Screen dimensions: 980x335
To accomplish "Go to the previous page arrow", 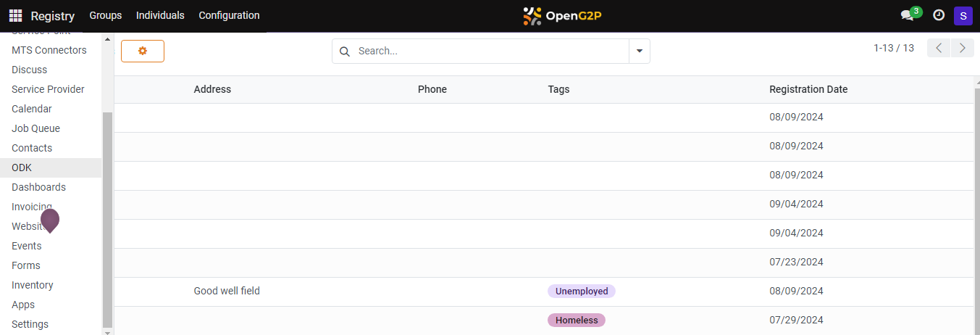I will 939,49.
